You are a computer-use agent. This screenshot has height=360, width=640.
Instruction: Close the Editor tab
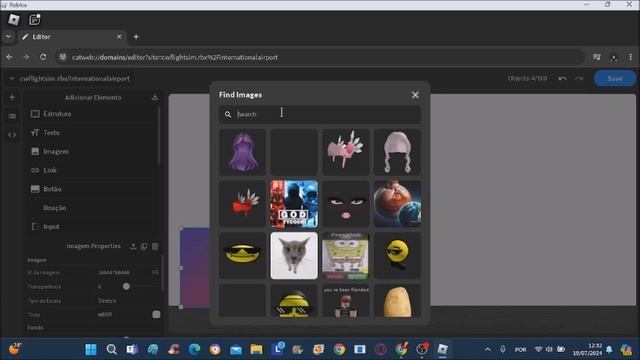(119, 37)
